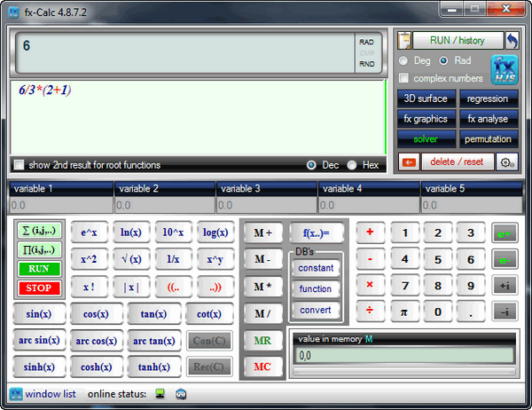
Task: Click the variable 5 value field
Action: [472, 205]
